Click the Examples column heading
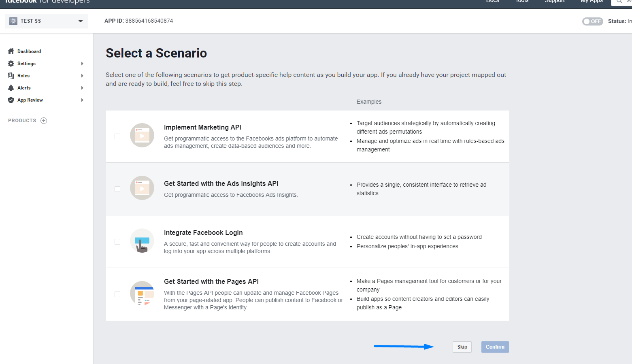Viewport: 632px width, 364px height. point(369,102)
